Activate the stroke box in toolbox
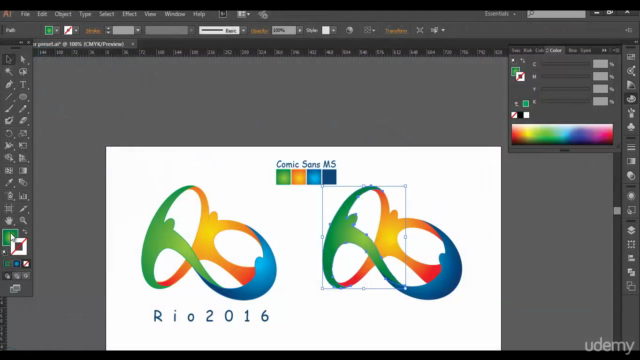The image size is (640, 360). pyautogui.click(x=20, y=247)
